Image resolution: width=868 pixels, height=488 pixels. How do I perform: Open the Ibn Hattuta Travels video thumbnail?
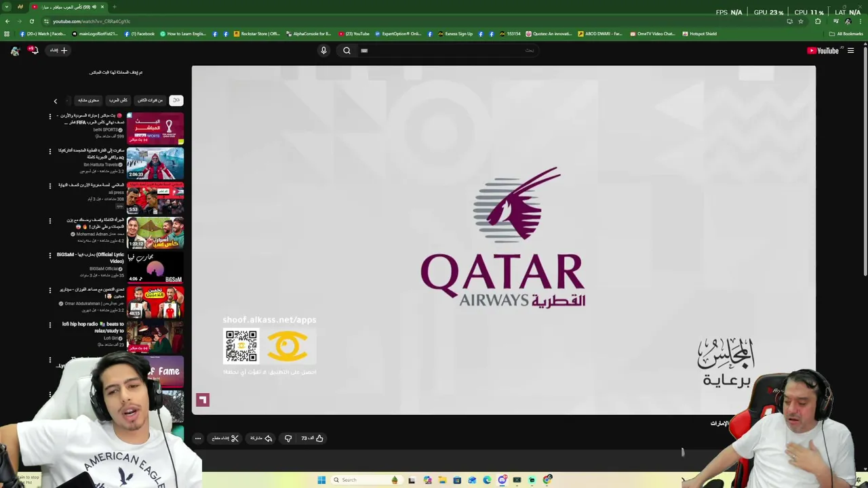pyautogui.click(x=155, y=163)
